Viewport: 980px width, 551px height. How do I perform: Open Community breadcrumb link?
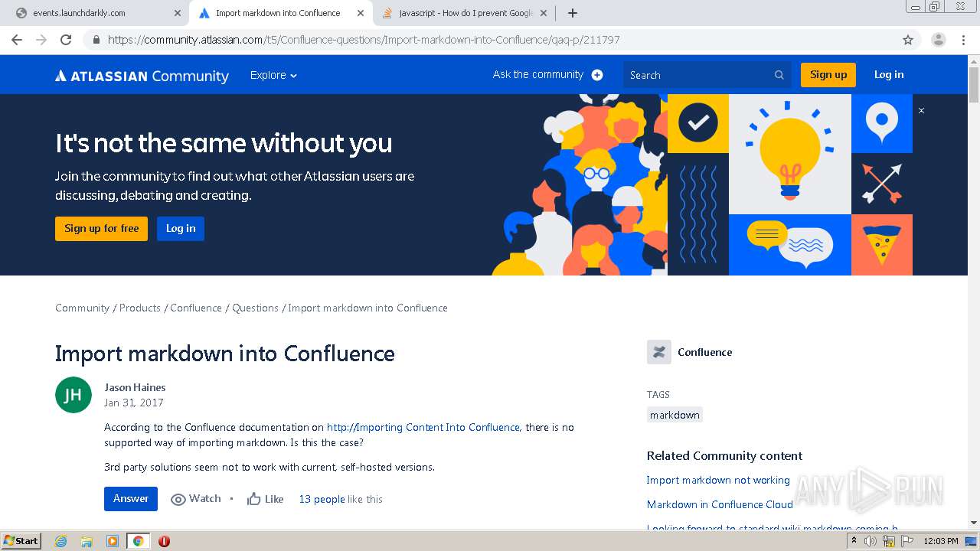tap(82, 308)
